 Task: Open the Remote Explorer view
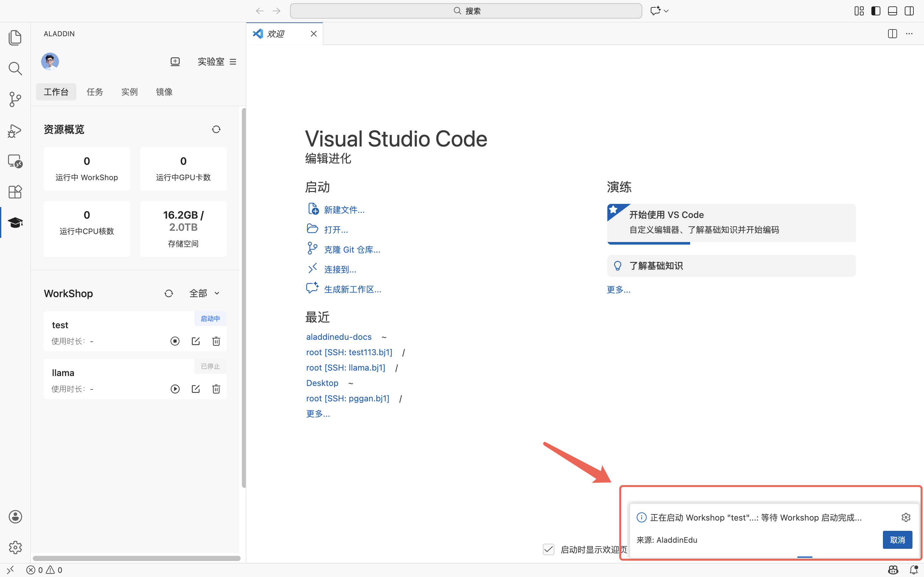15,161
